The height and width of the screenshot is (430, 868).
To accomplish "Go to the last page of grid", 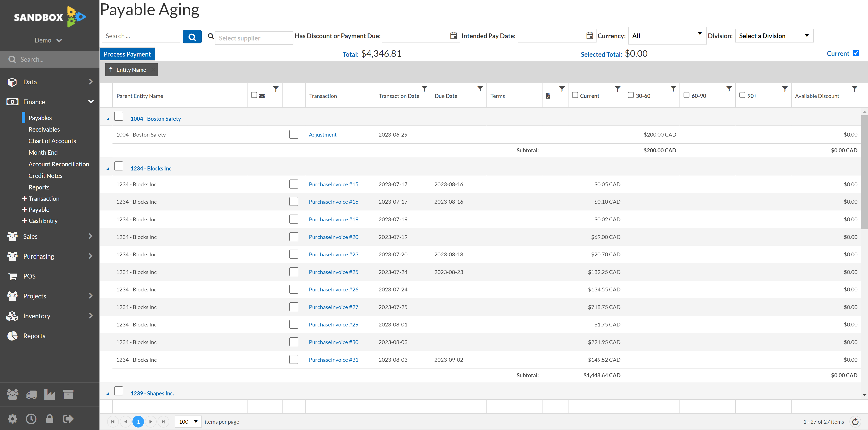I will tap(163, 422).
